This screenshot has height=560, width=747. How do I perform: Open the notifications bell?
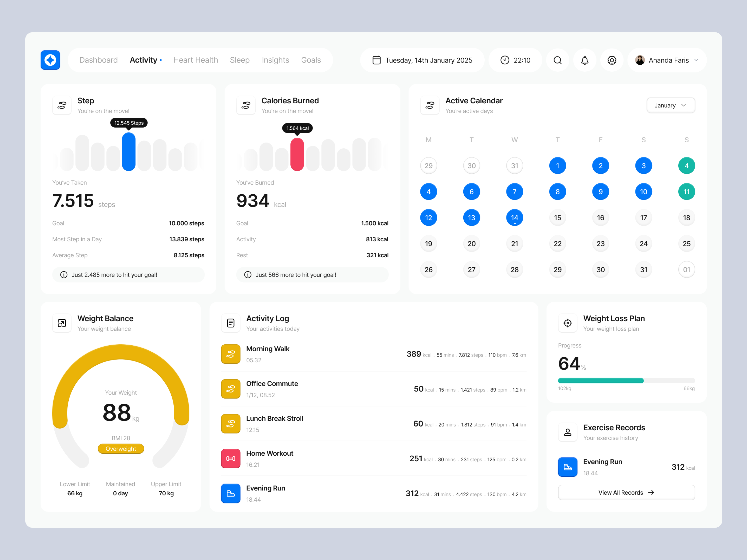(x=585, y=60)
